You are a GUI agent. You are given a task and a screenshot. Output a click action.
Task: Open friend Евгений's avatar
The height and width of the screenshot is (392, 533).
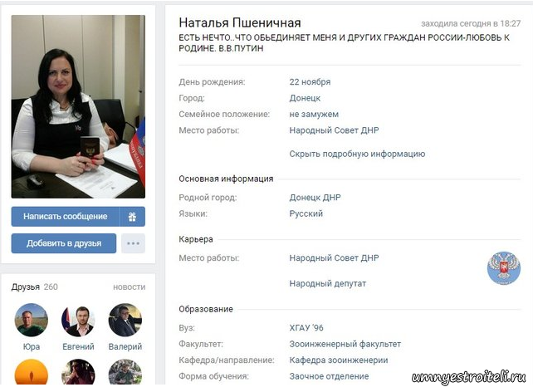pos(78,320)
